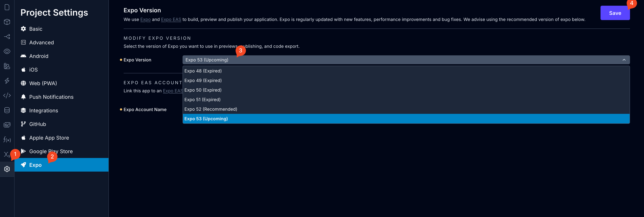This screenshot has height=217, width=644.
Task: Click the Save button
Action: pos(615,13)
